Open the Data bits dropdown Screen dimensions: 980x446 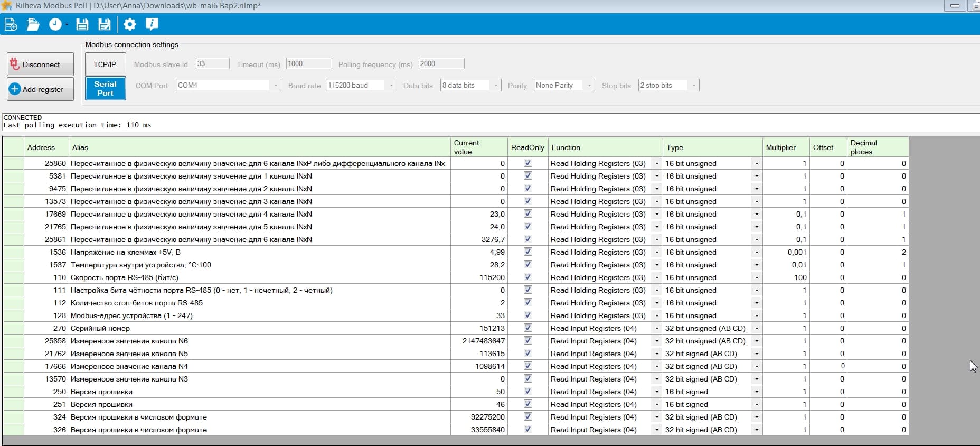[x=470, y=85]
